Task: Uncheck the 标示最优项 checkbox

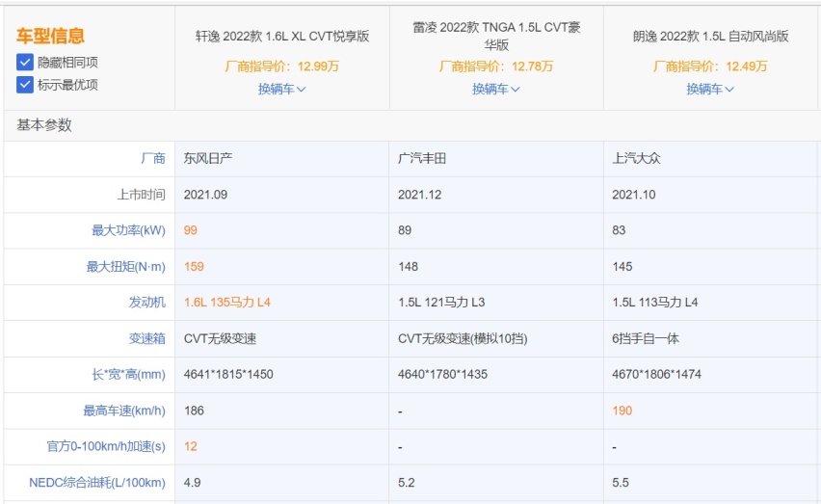Action: (x=25, y=84)
